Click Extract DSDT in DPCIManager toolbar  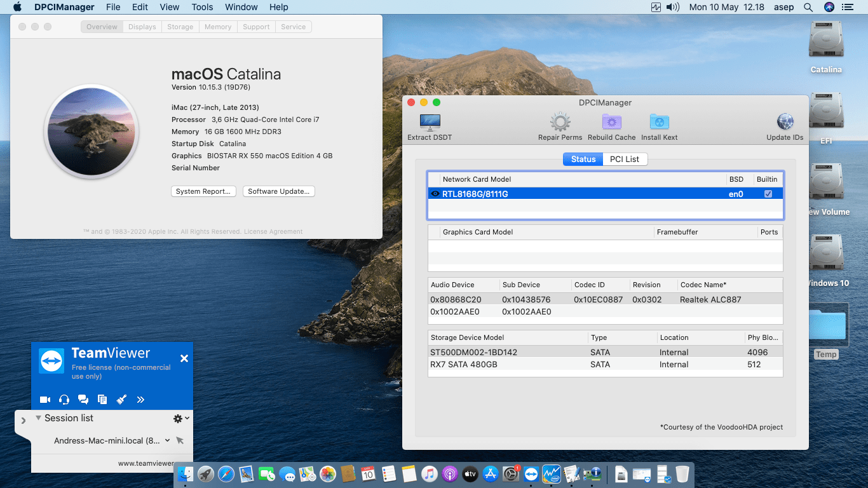(430, 126)
